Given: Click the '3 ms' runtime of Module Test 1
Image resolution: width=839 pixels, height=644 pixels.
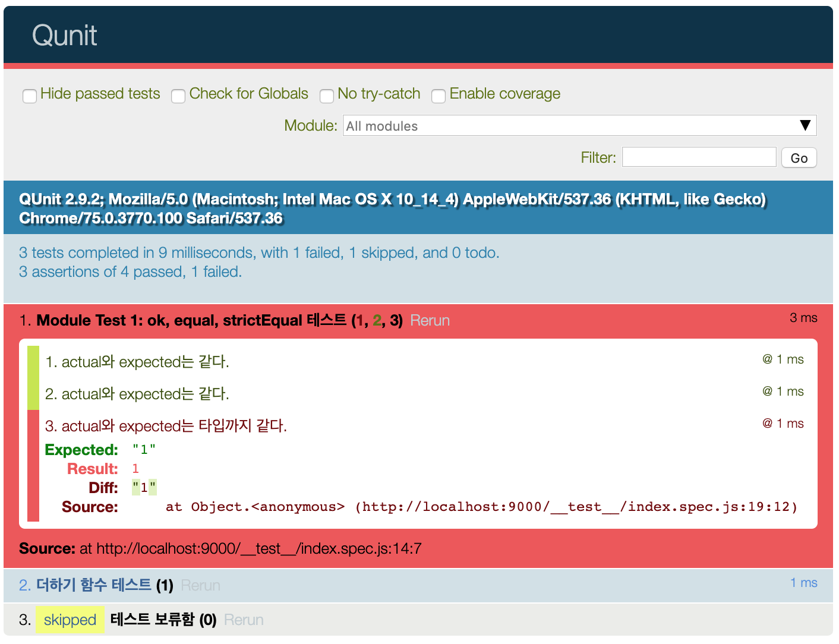Looking at the screenshot, I should [803, 318].
